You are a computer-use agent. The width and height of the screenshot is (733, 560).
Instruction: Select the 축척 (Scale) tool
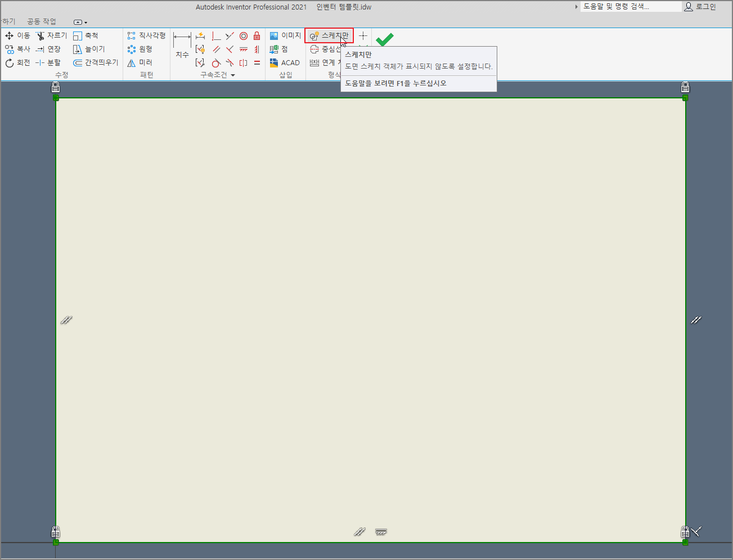coord(86,35)
